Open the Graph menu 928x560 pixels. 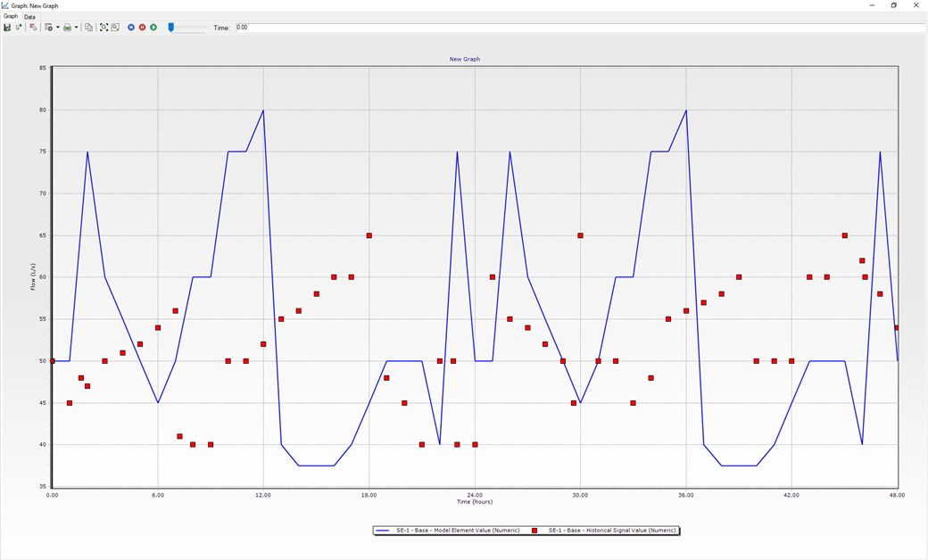10,15
